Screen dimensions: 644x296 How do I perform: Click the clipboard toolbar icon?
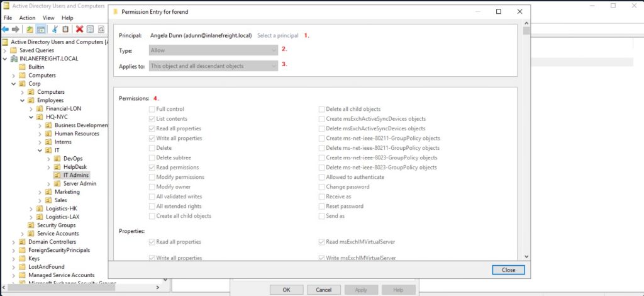pos(65,29)
